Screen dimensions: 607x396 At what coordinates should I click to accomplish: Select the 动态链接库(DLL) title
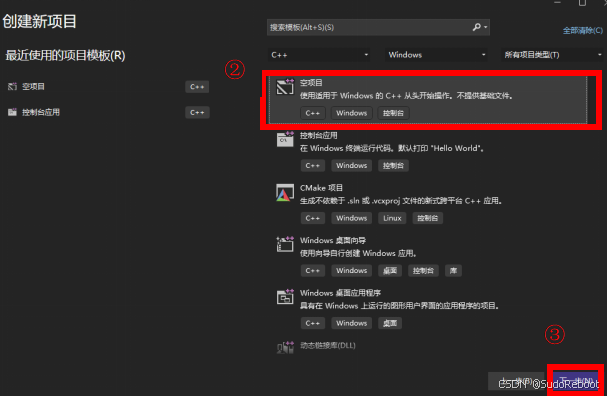[328, 345]
